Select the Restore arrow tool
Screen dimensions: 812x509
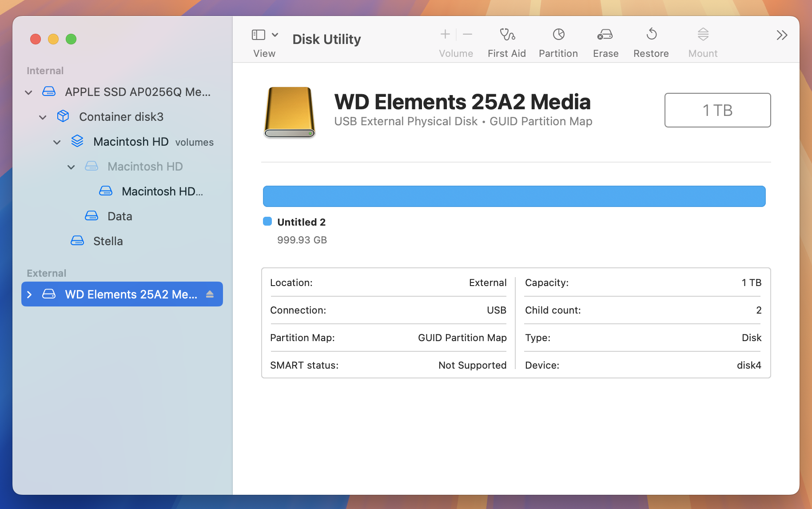tap(651, 34)
